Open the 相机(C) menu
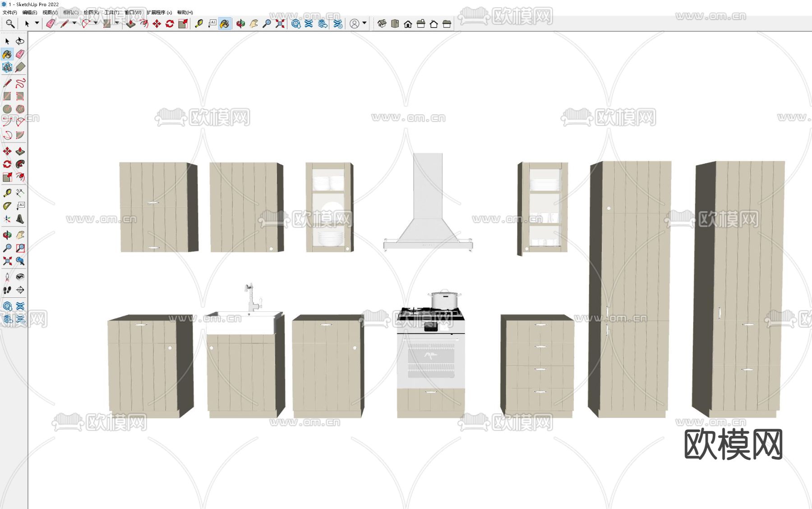Screen dimensions: 812x509 click(71, 13)
